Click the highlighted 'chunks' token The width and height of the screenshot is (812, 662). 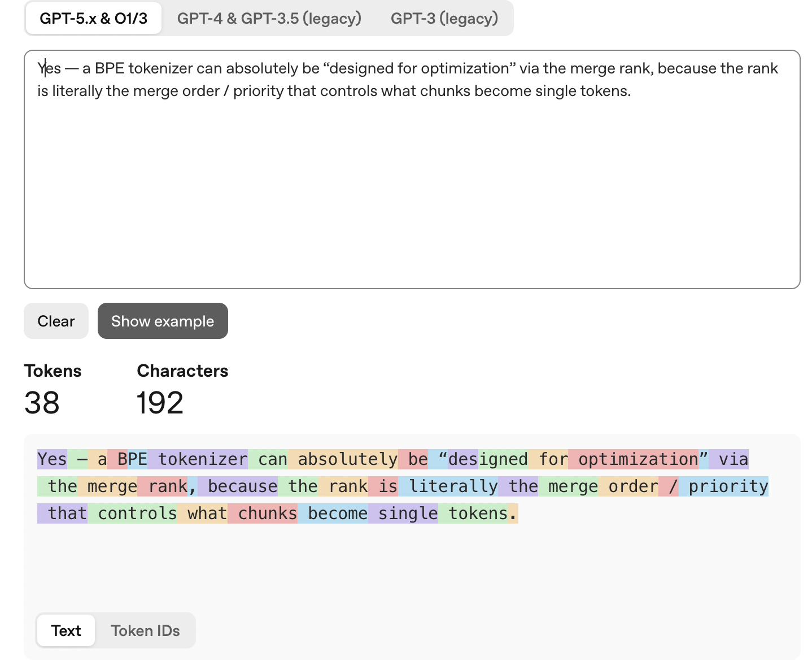pos(263,513)
